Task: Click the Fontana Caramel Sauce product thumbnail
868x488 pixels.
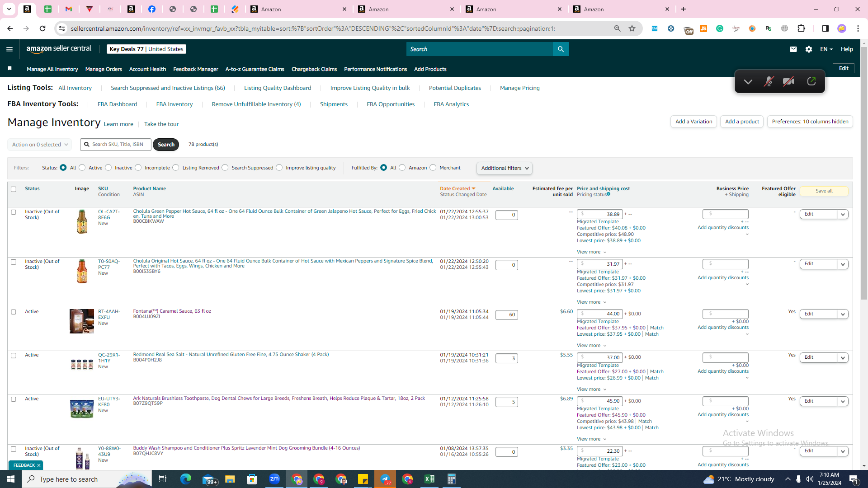Action: click(82, 321)
